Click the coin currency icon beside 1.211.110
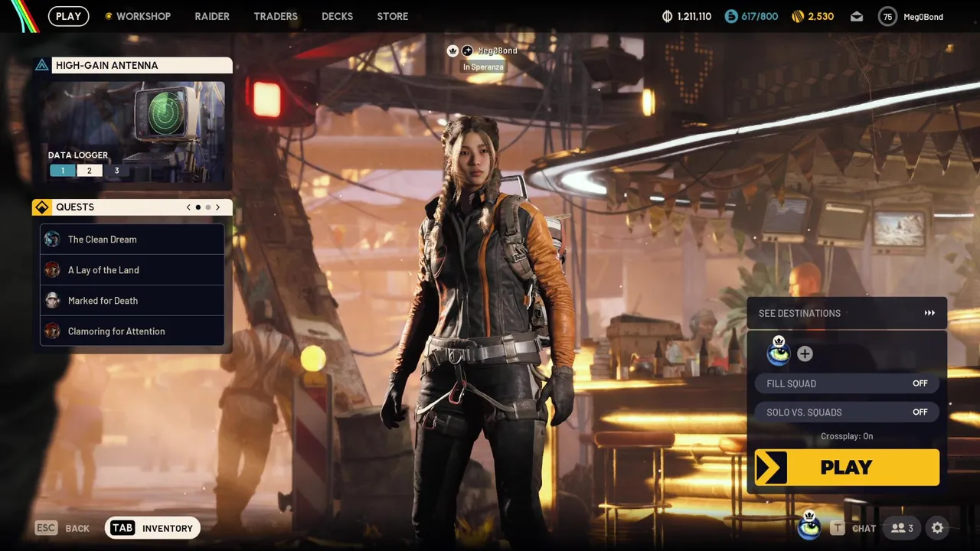 click(667, 16)
